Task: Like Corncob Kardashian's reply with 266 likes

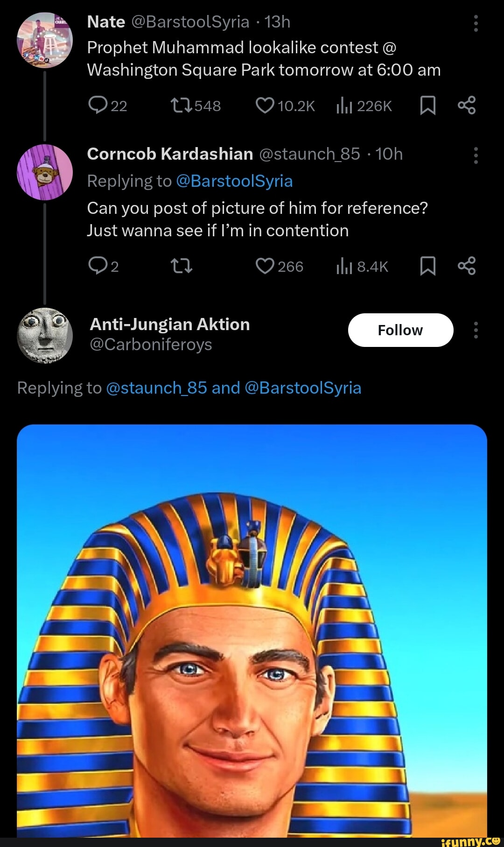Action: point(265,266)
